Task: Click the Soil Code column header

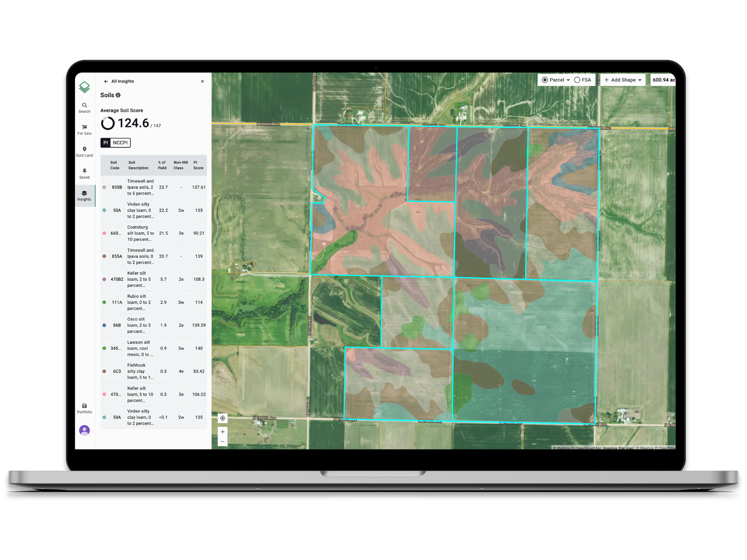Action: click(x=114, y=165)
